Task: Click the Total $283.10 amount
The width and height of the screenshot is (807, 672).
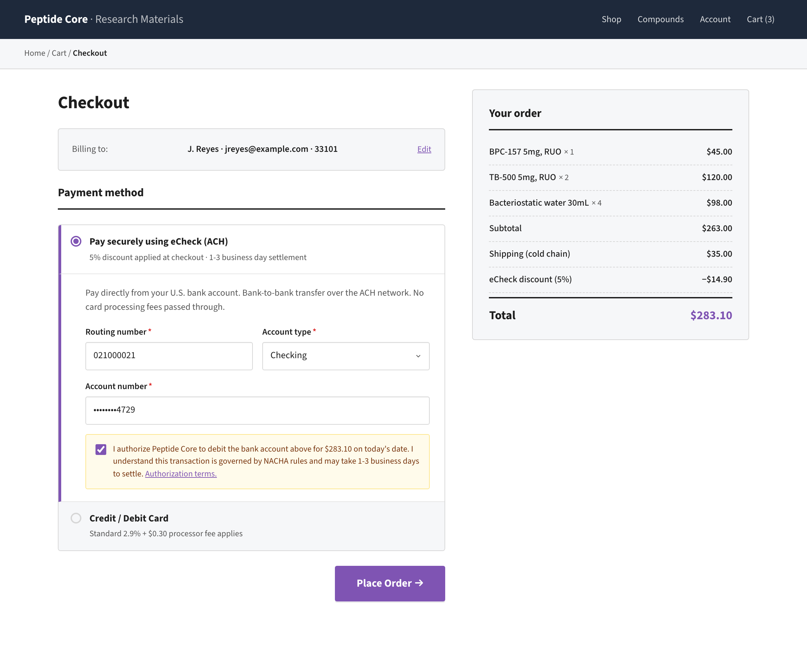Action: [711, 315]
